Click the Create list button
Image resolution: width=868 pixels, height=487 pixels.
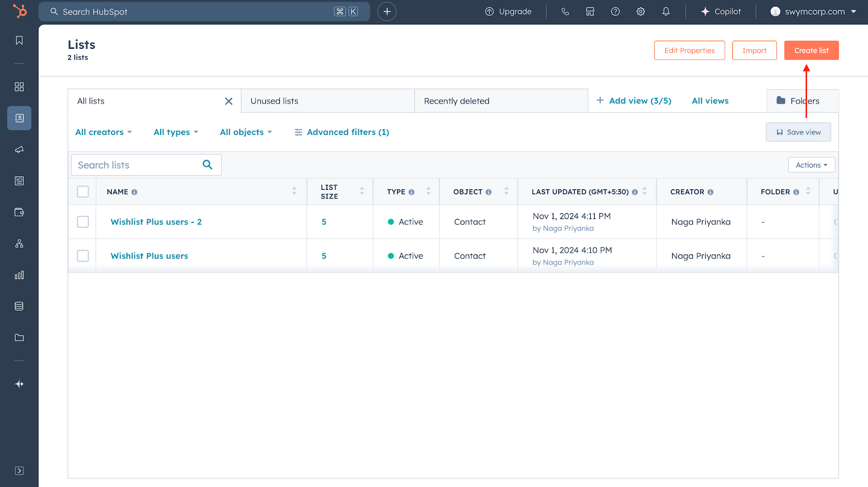(x=812, y=50)
